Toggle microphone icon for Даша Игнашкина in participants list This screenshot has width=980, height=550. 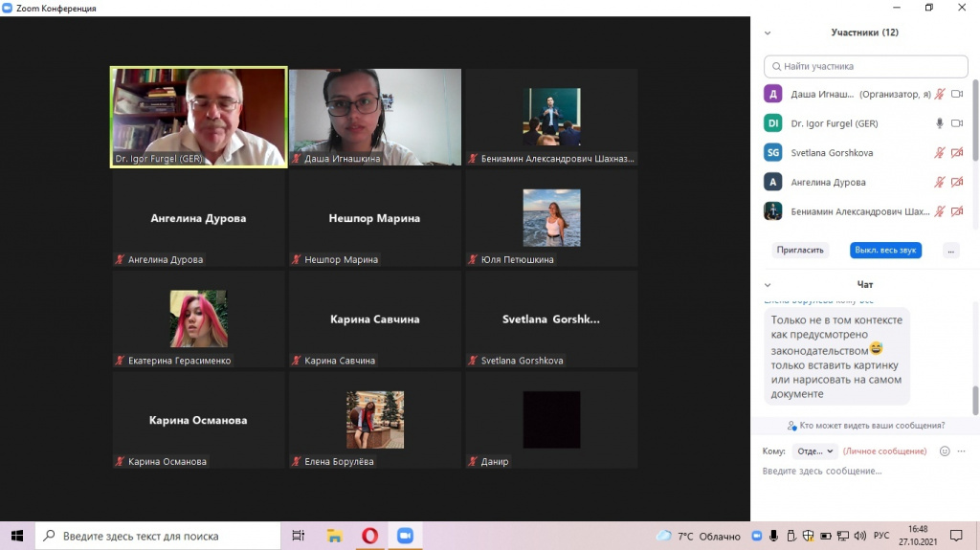[940, 95]
